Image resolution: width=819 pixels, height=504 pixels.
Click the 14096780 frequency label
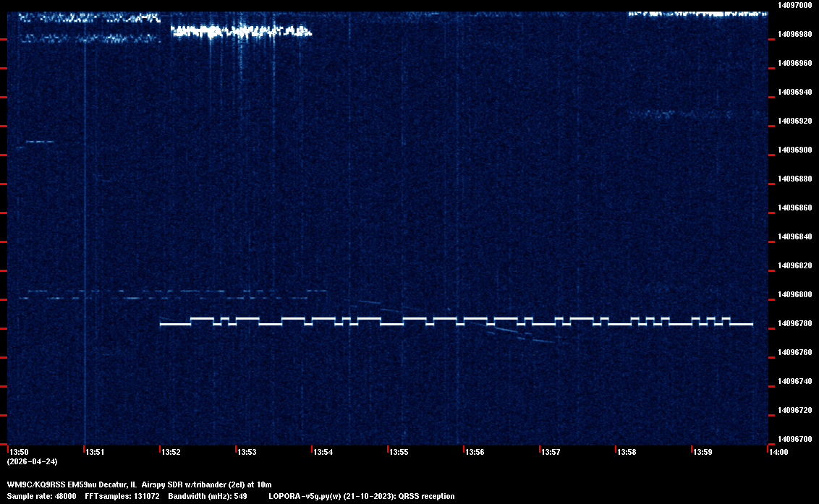pyautogui.click(x=794, y=323)
